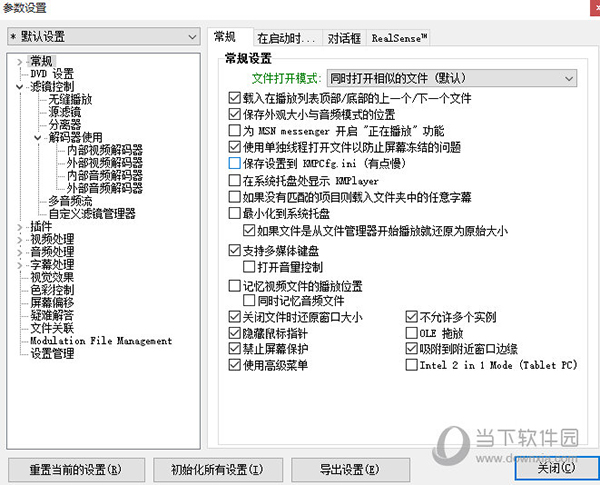Expand the 常规 tree node
The width and height of the screenshot is (600, 485).
[x=20, y=62]
